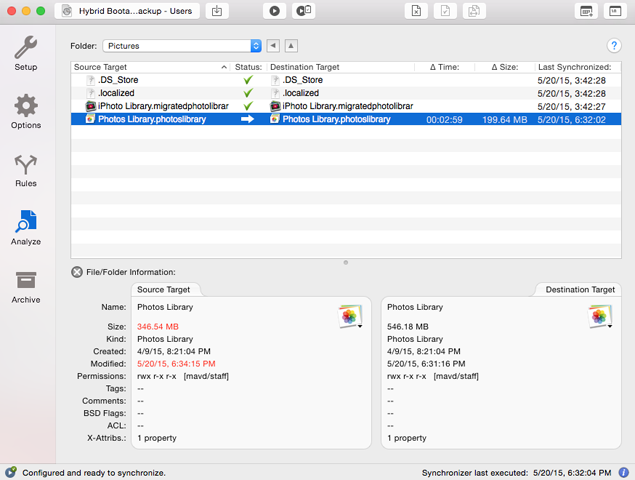Go up a folder with up arrow
Image resolution: width=635 pixels, height=480 pixels.
(x=291, y=46)
